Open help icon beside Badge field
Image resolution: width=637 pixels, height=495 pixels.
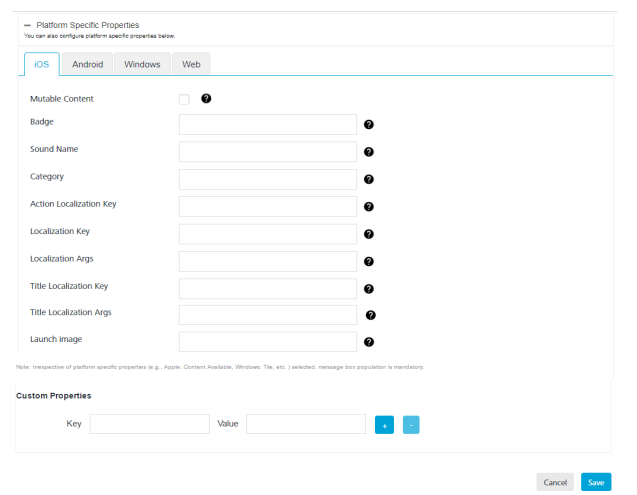(x=368, y=124)
